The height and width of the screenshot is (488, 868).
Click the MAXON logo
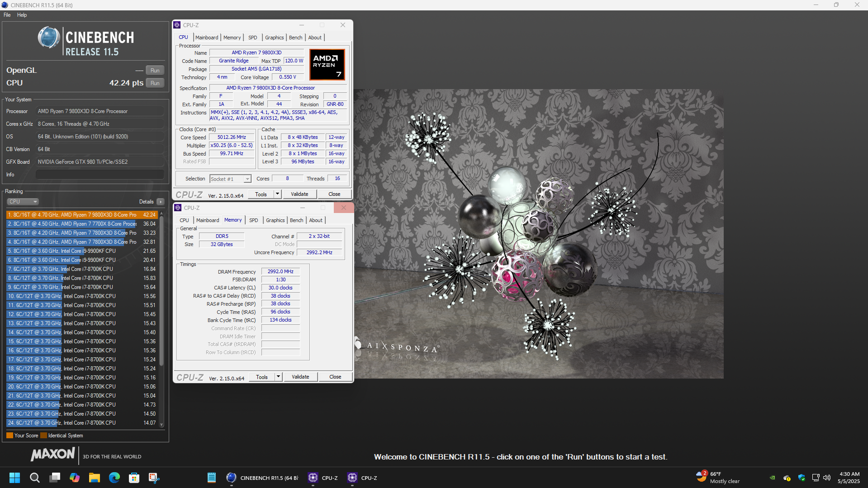(53, 455)
